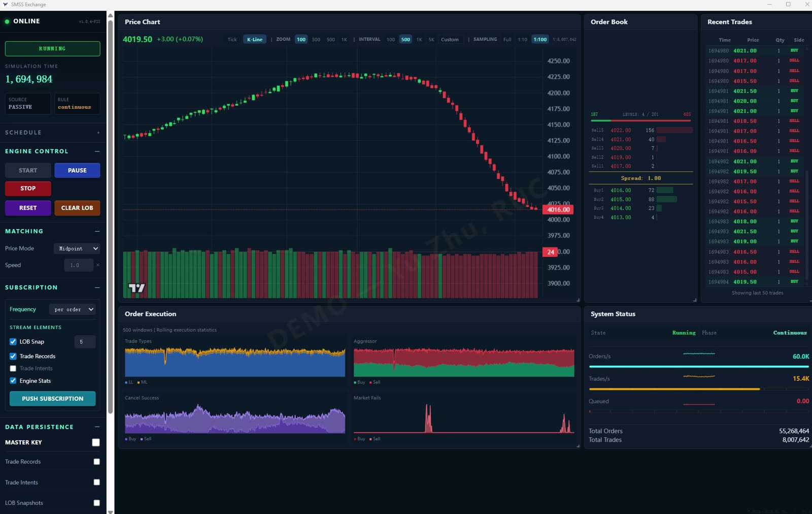Click the LOB Snap depth number field

click(x=85, y=342)
